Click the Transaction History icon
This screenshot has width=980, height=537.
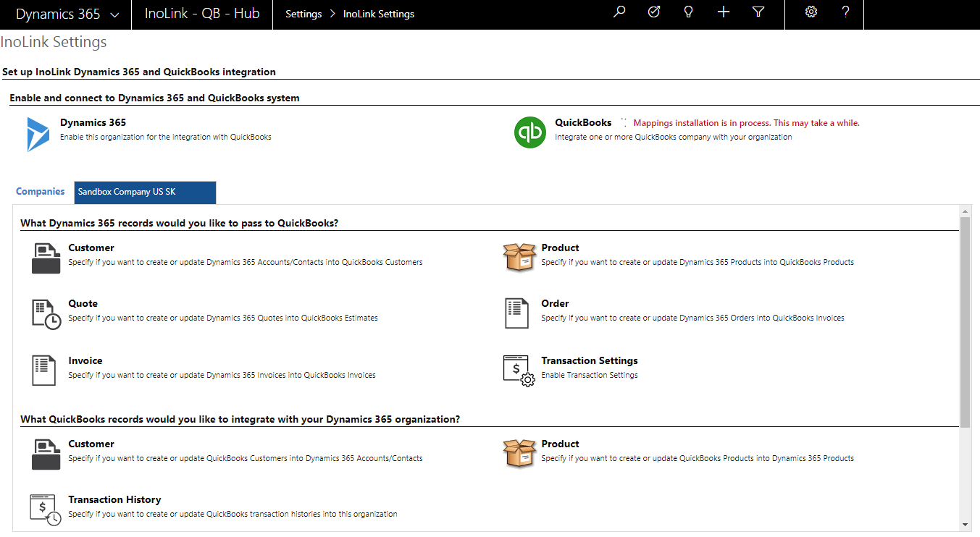pos(45,509)
